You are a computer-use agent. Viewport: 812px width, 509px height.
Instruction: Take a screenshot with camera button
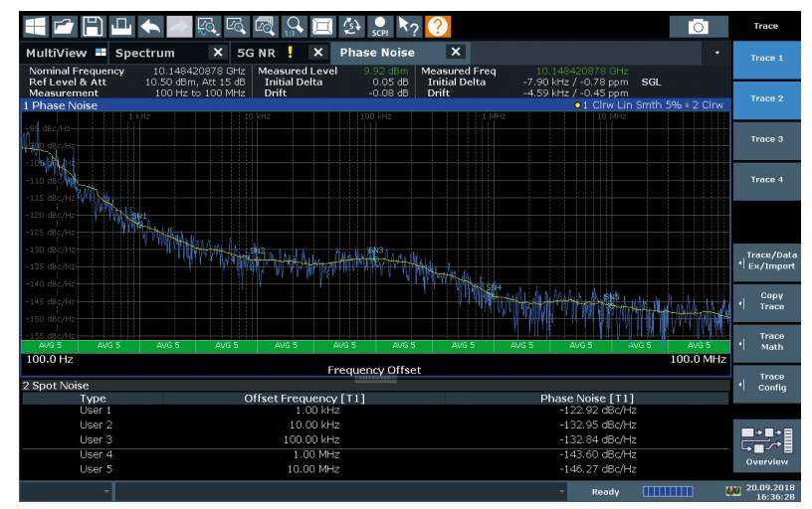pos(699,27)
